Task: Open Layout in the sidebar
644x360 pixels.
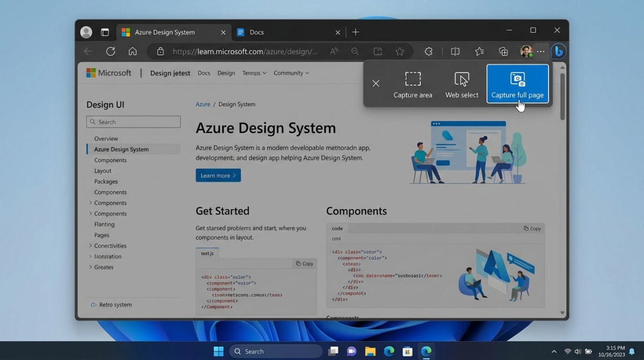Action: tap(103, 171)
